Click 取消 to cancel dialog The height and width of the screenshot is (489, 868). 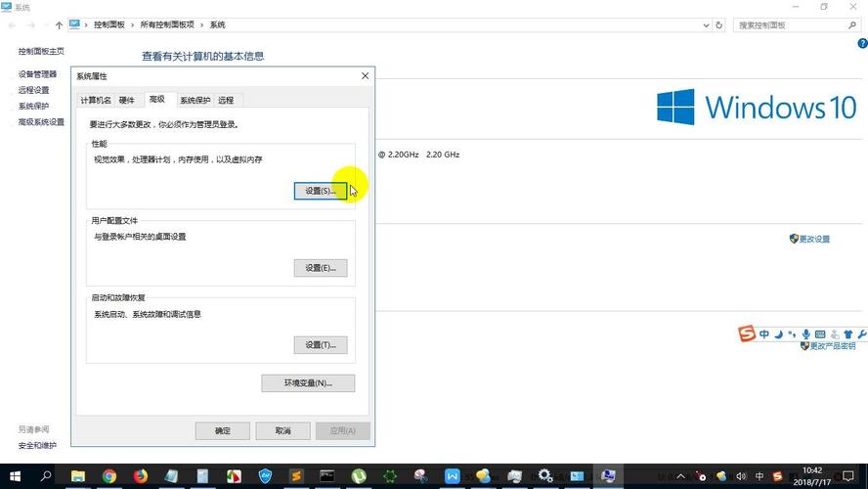[x=282, y=431]
